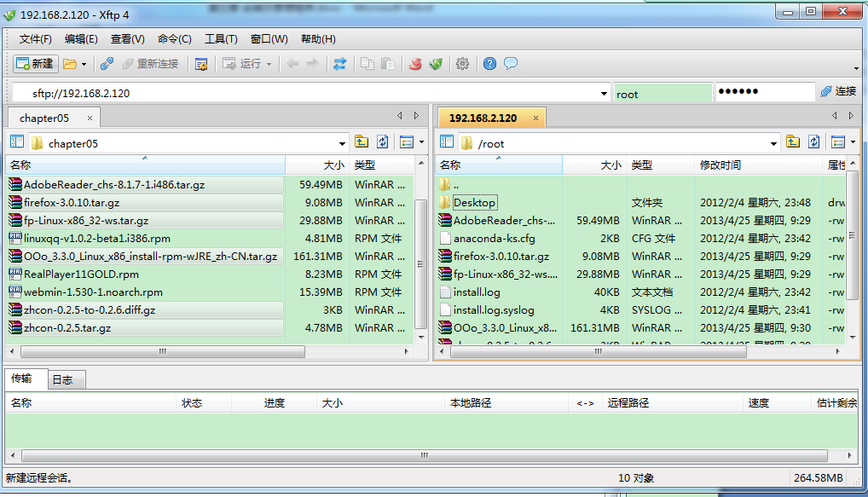Click the remote pane vertical scrollbar
Screen dimensions: 868x497
click(852, 234)
